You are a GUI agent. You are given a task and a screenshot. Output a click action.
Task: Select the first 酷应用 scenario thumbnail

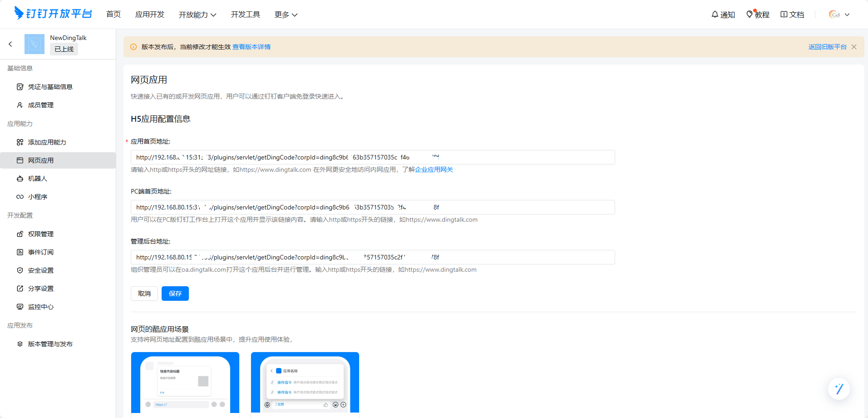(185, 383)
